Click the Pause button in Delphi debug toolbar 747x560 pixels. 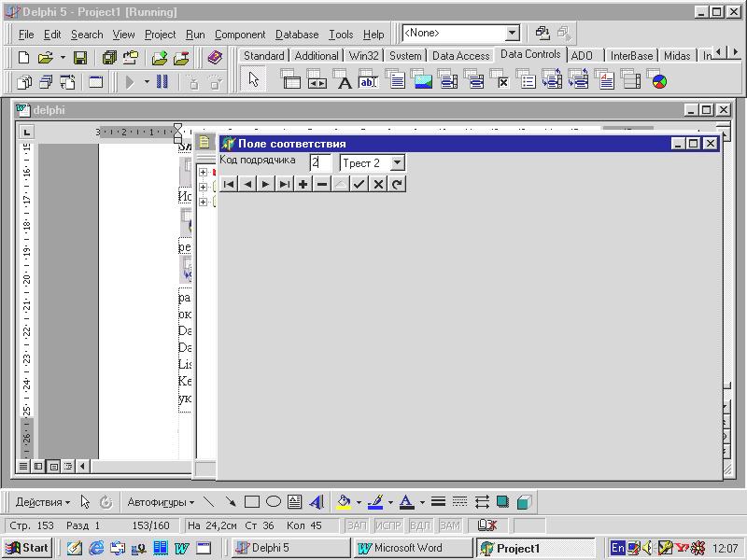pos(162,82)
